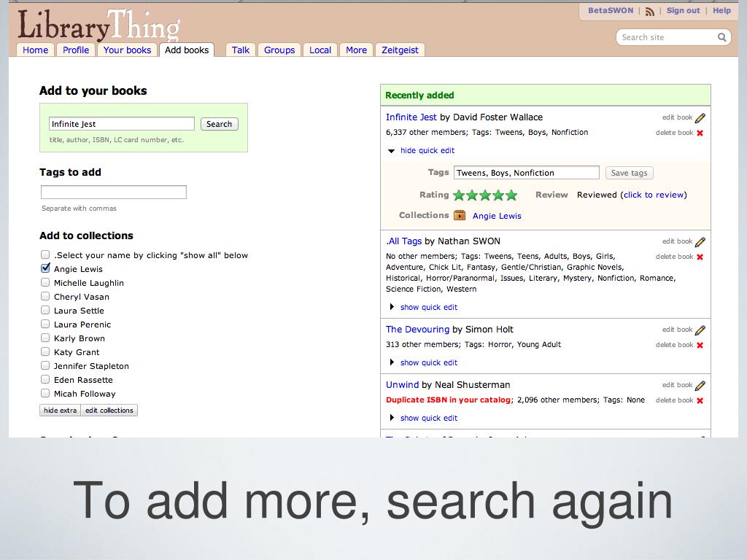Image resolution: width=747 pixels, height=560 pixels.
Task: Click the edit pencil icon for Infinite Jest
Action: click(x=700, y=118)
